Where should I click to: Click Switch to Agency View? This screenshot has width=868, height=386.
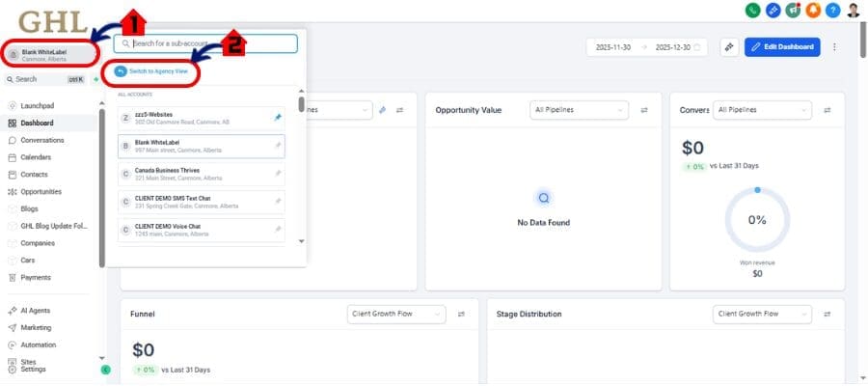(x=155, y=71)
